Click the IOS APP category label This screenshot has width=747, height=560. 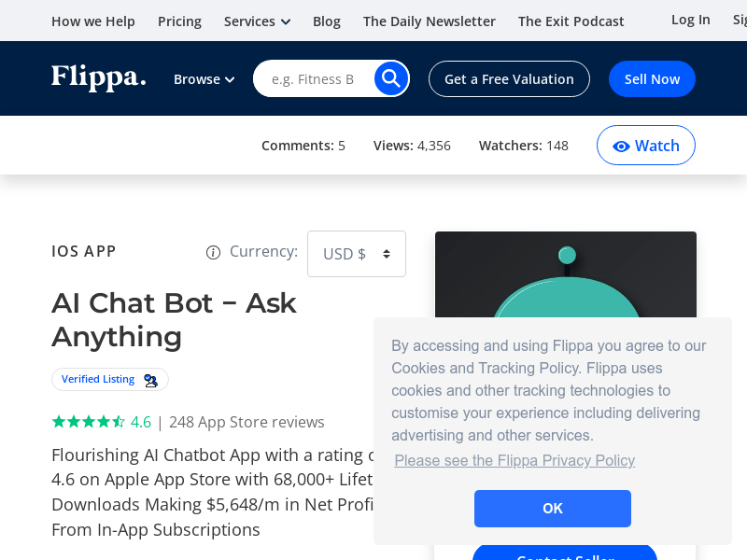[x=83, y=251]
